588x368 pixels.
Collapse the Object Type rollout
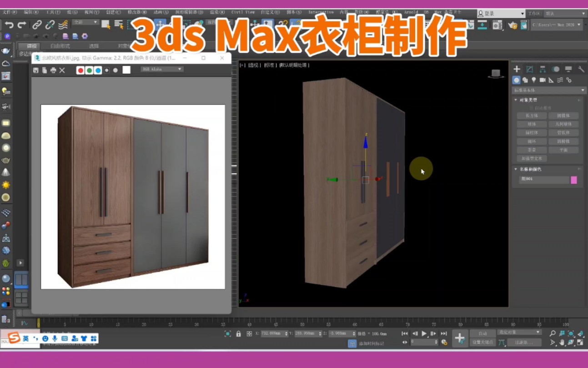[x=516, y=100]
